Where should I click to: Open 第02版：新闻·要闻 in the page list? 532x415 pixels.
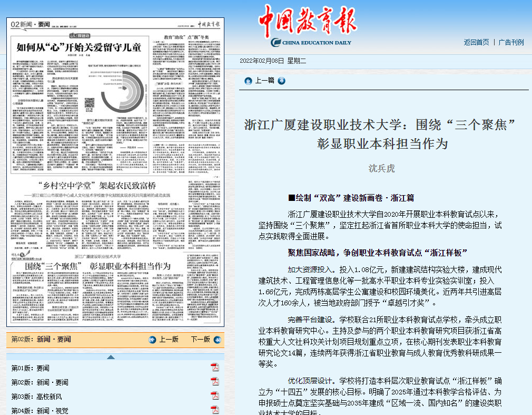(x=40, y=382)
